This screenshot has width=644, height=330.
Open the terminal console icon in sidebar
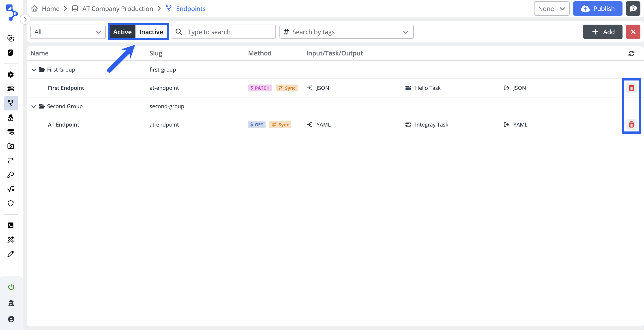tap(11, 225)
